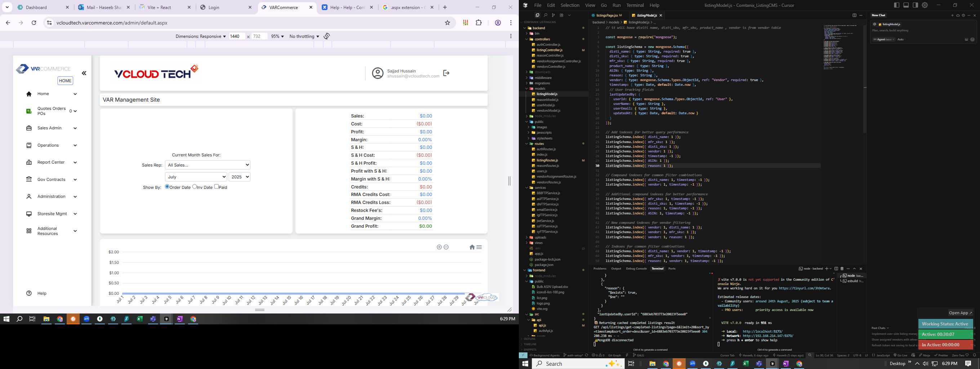Open Extensions view in Cursor activity bar
Screen dimensions: 980x369
point(561,15)
